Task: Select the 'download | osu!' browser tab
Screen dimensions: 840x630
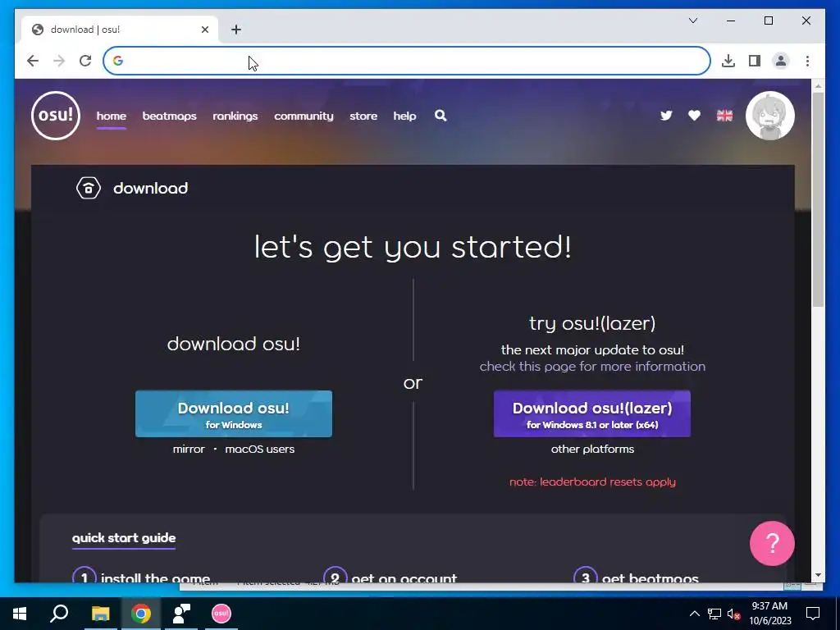Action: point(120,30)
